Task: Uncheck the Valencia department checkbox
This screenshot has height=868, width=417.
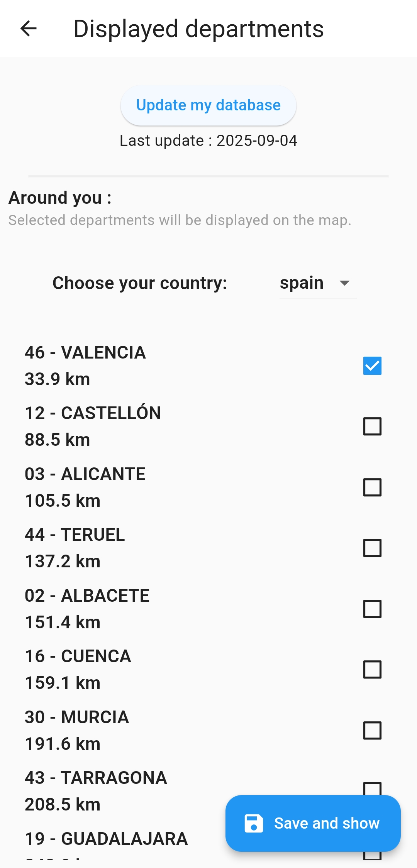Action: pyautogui.click(x=372, y=366)
